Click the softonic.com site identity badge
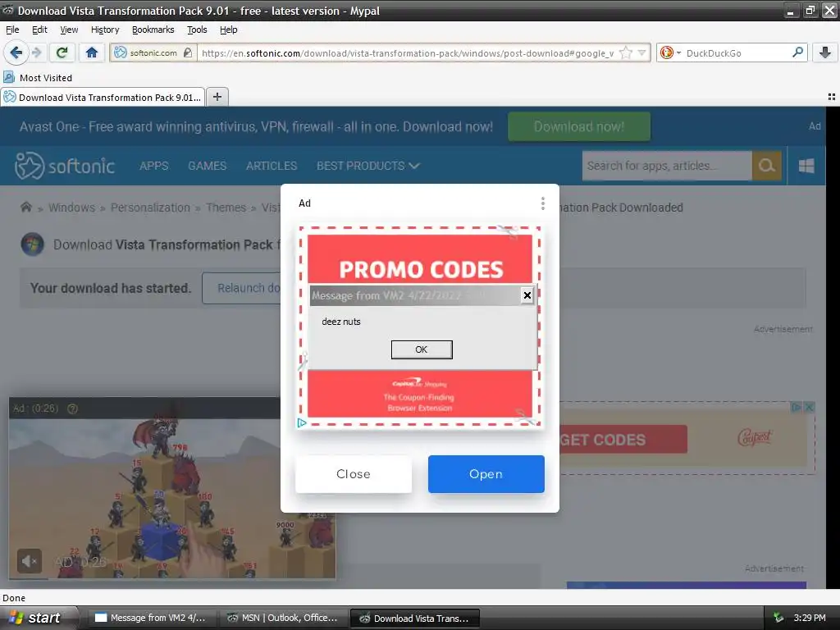Viewport: 840px width, 630px height. pyautogui.click(x=153, y=52)
